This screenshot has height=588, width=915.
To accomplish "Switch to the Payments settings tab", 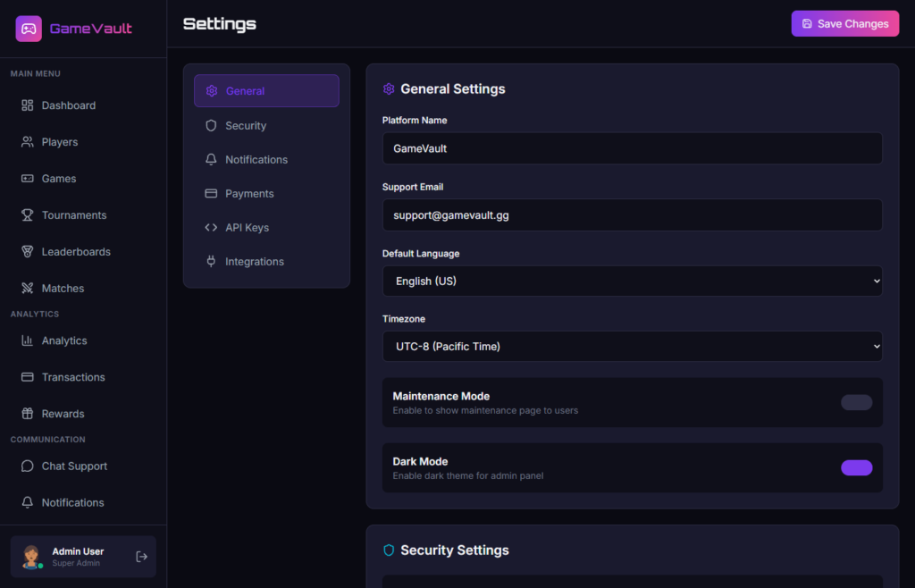I will 266,193.
